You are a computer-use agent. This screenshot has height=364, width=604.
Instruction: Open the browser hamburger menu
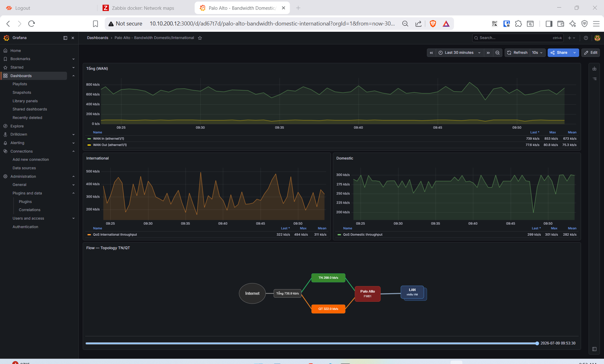tap(596, 24)
